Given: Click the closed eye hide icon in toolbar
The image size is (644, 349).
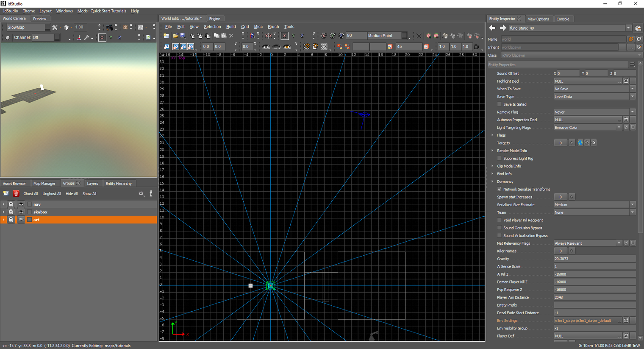Looking at the screenshot, I should point(277,47).
